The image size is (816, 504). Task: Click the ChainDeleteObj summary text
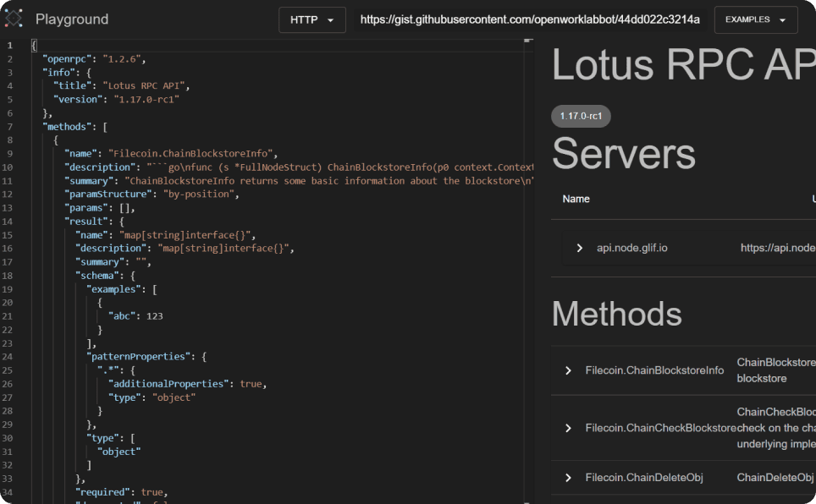(776, 478)
